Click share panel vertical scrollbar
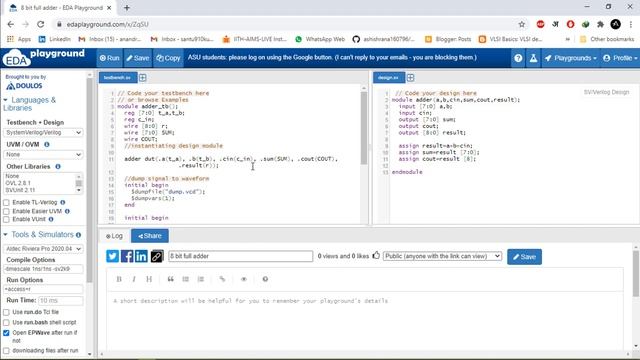 636,273
